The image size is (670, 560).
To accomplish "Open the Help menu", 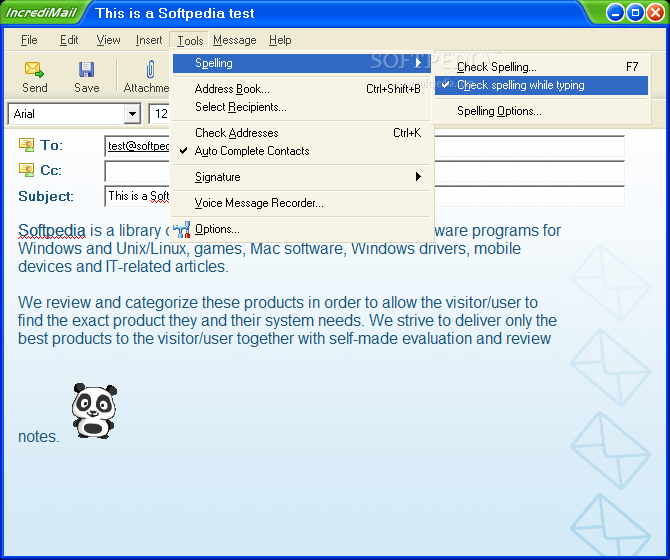I will (x=280, y=40).
